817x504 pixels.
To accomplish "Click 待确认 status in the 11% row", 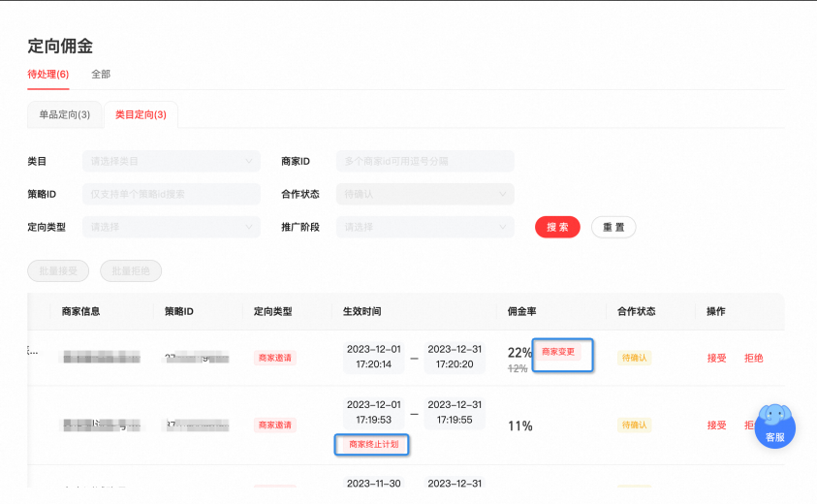I will [634, 425].
